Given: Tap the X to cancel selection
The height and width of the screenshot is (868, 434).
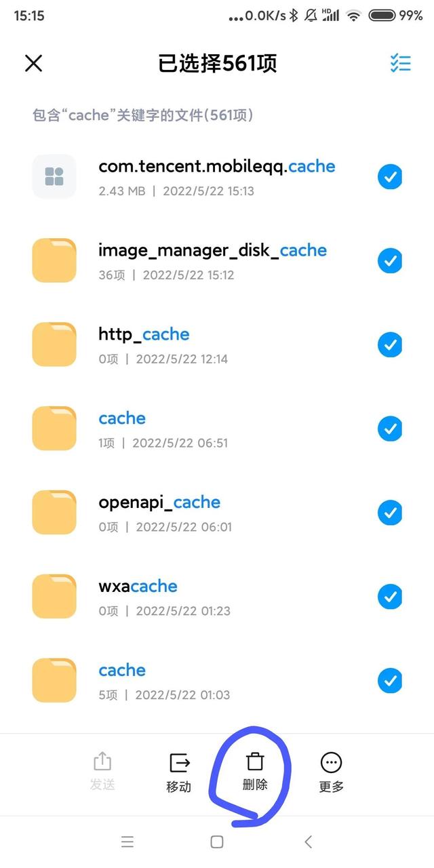Looking at the screenshot, I should click(x=33, y=63).
